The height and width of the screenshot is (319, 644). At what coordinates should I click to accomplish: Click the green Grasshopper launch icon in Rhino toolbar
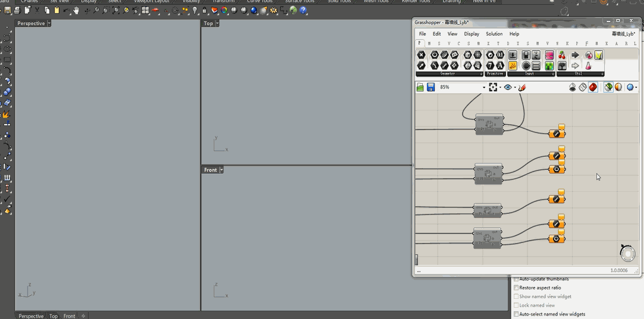tap(293, 10)
